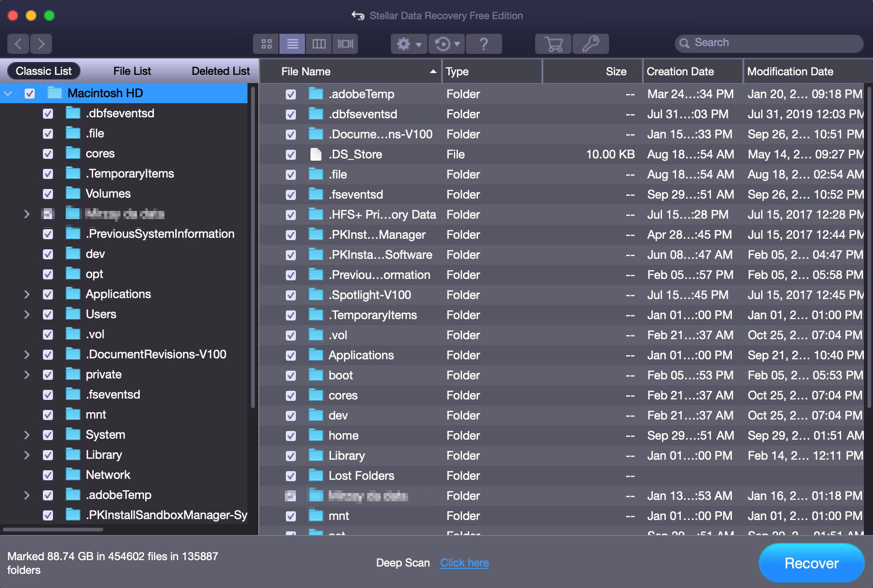The image size is (873, 588).
Task: Uncheck the Macintosh HD checkbox
Action: (x=30, y=94)
